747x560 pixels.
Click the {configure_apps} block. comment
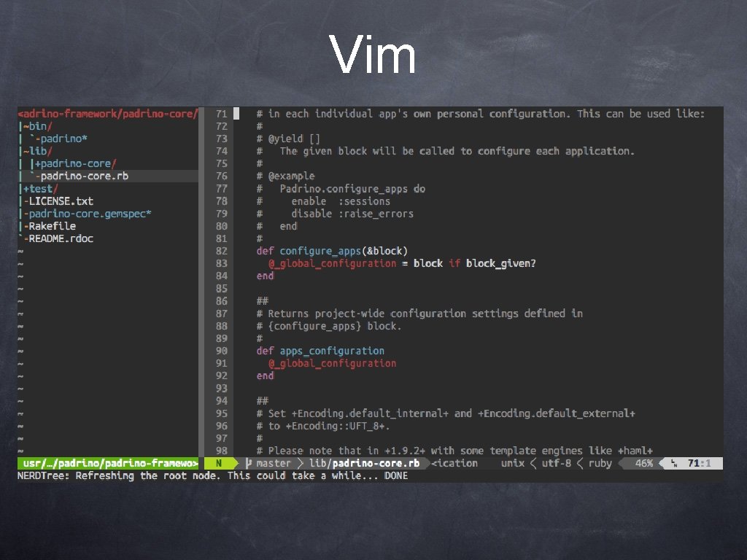coord(329,326)
